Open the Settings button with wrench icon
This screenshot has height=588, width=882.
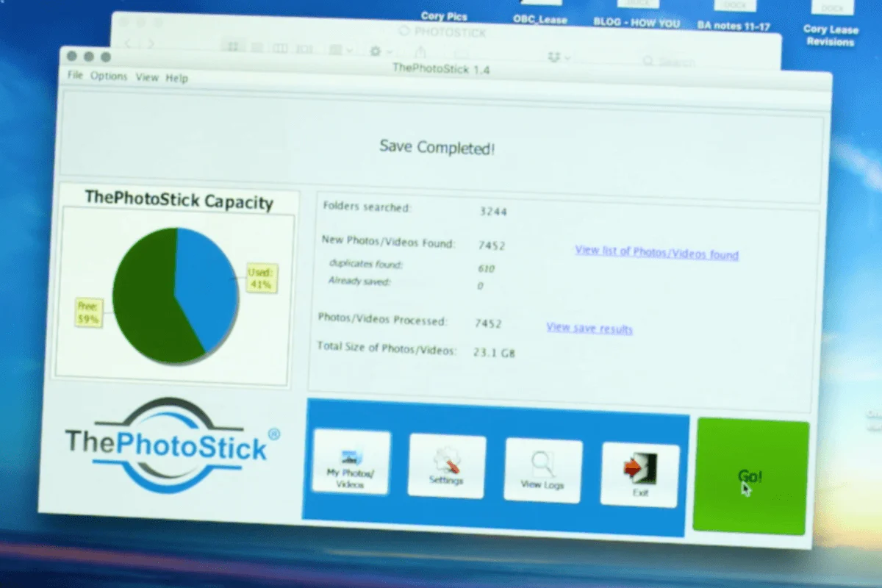click(446, 466)
